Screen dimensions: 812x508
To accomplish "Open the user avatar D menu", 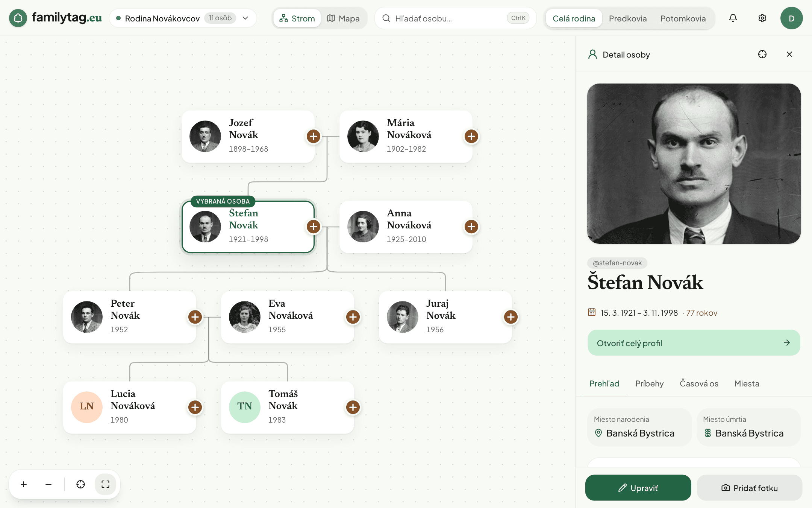I will (x=792, y=18).
